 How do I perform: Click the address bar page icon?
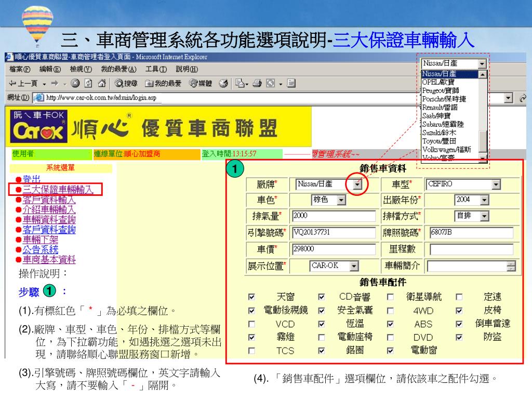pos(39,98)
